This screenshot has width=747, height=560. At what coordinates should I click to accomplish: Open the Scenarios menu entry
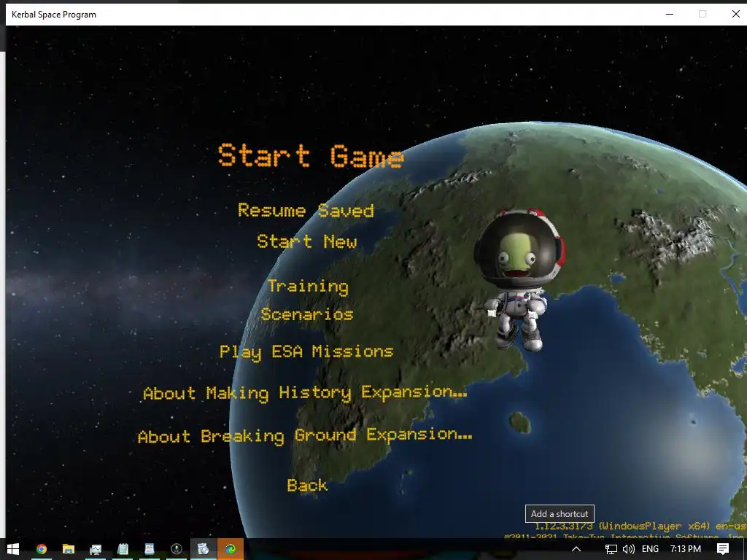[307, 314]
